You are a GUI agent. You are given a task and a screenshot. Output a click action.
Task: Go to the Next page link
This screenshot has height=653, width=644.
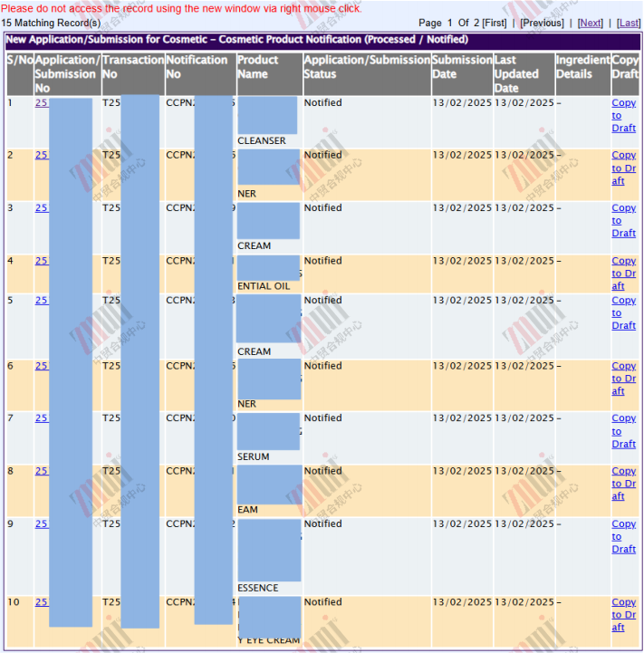tap(590, 23)
